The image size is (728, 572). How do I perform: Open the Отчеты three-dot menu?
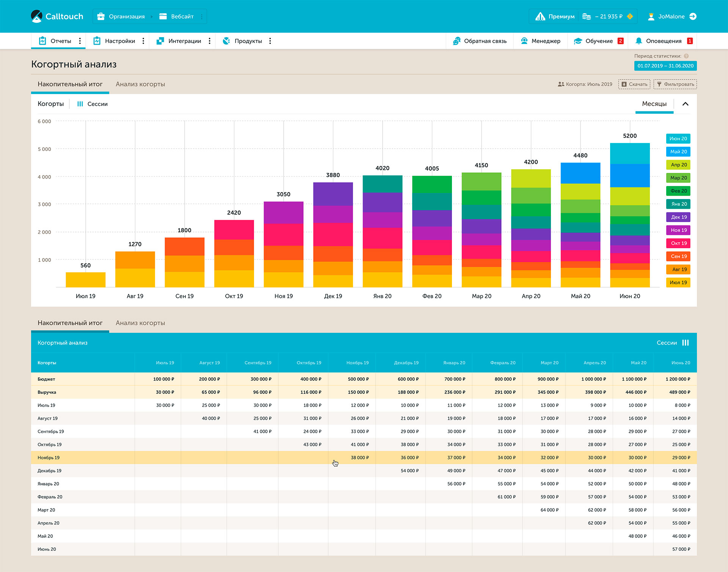80,41
